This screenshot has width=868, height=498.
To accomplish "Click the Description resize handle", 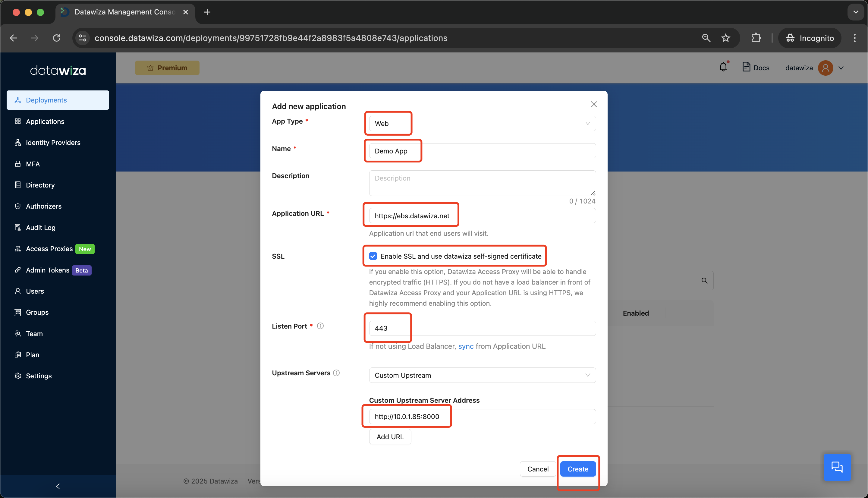I will tap(593, 193).
